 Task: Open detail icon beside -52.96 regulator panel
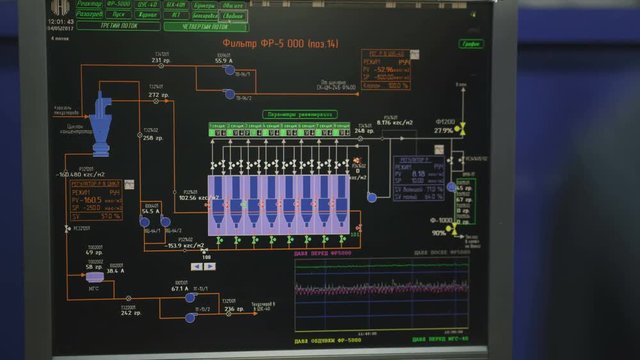[415, 54]
